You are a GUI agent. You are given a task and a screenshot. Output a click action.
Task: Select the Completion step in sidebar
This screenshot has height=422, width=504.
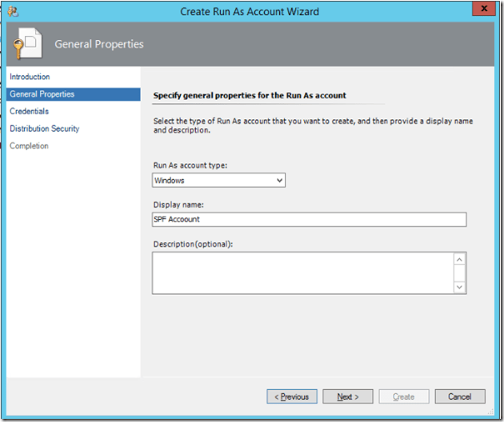29,146
